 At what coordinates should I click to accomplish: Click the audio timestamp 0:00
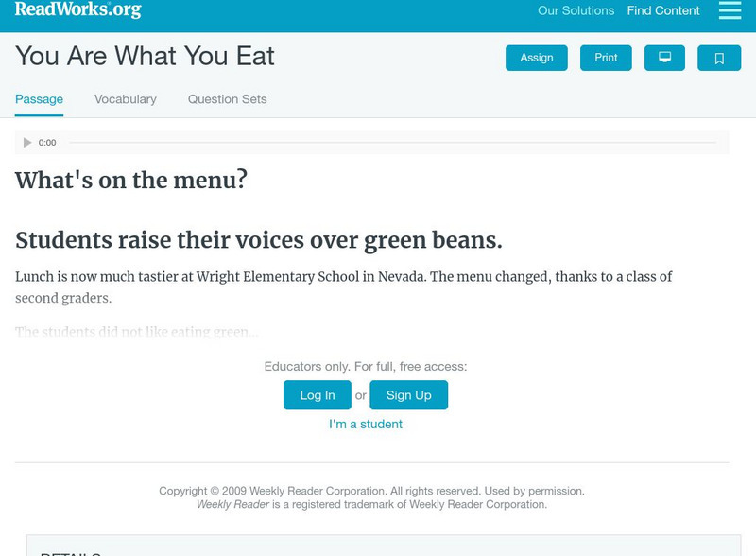pyautogui.click(x=47, y=143)
